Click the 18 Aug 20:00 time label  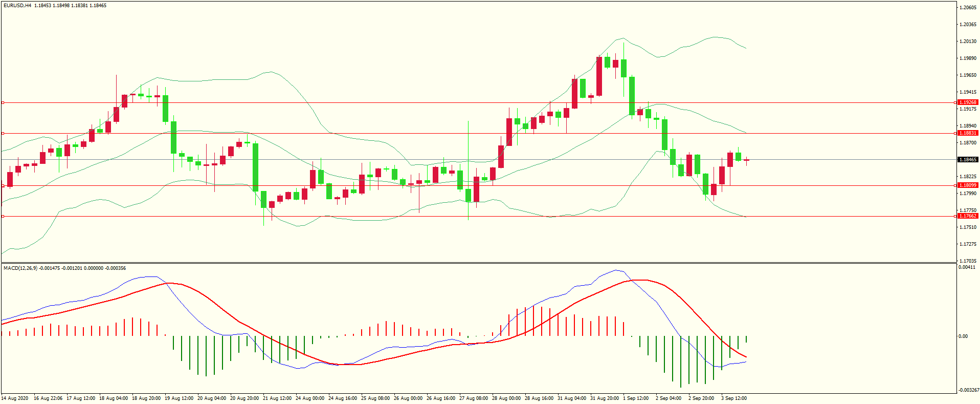click(x=146, y=398)
